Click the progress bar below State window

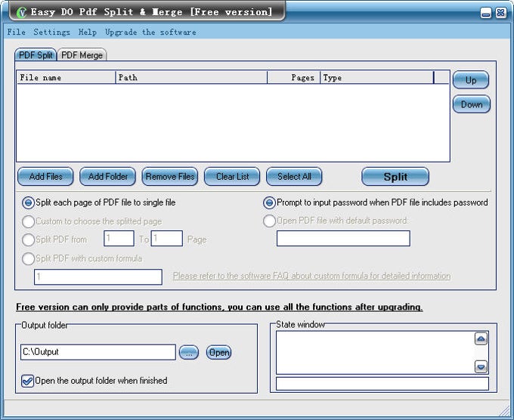(382, 384)
